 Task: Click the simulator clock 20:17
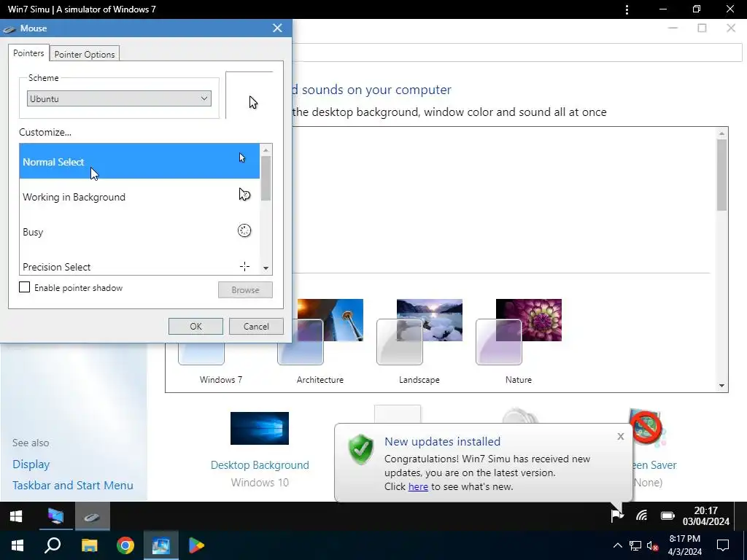pyautogui.click(x=705, y=516)
